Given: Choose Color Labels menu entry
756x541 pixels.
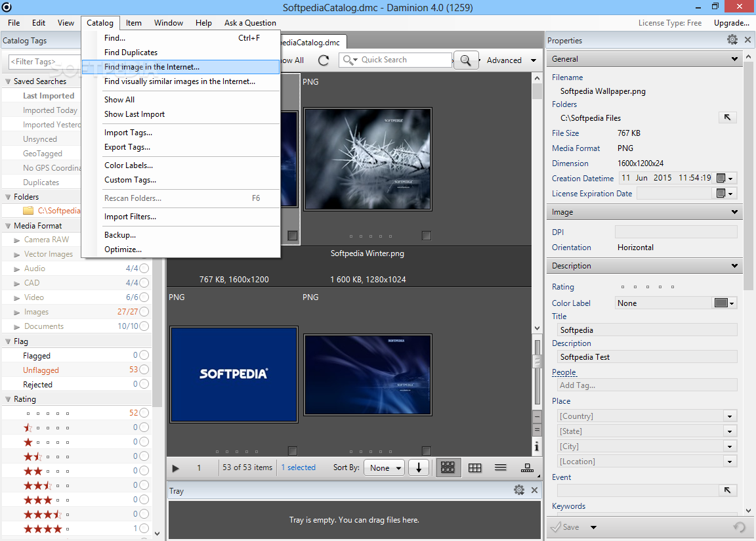Looking at the screenshot, I should coord(181,165).
